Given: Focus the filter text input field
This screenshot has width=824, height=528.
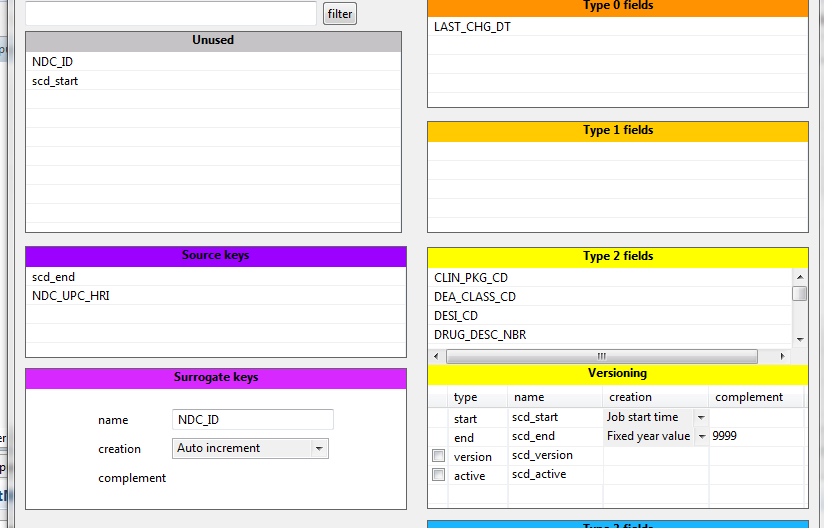Looking at the screenshot, I should 171,13.
